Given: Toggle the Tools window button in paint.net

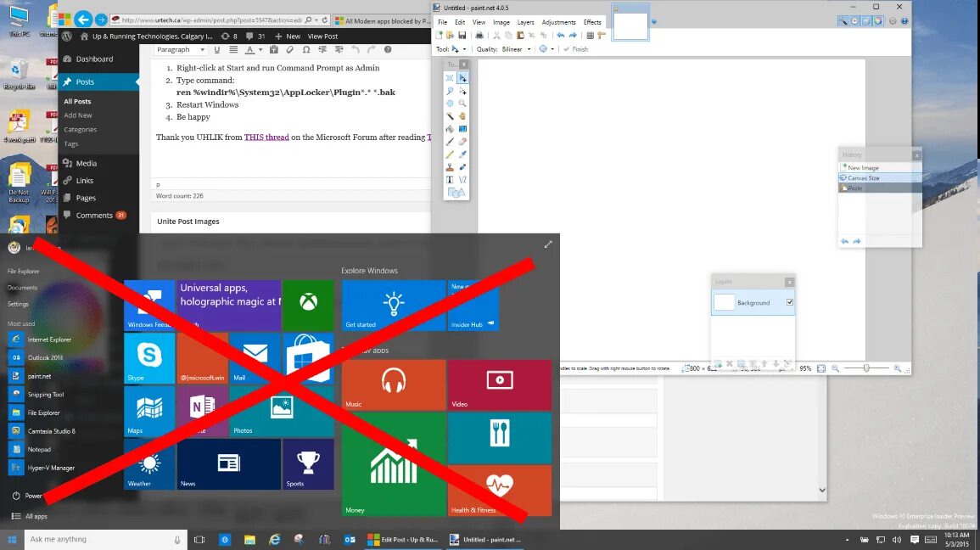Looking at the screenshot, I should pyautogui.click(x=843, y=21).
